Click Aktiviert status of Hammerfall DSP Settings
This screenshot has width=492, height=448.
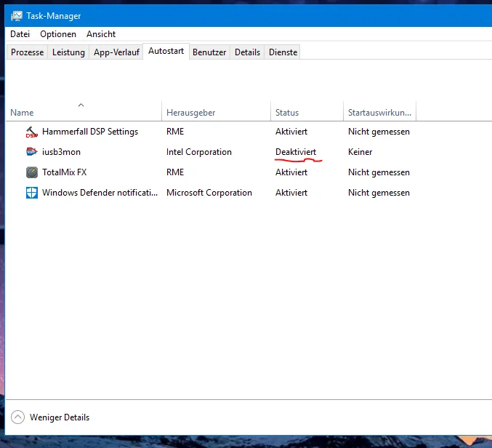coord(291,132)
